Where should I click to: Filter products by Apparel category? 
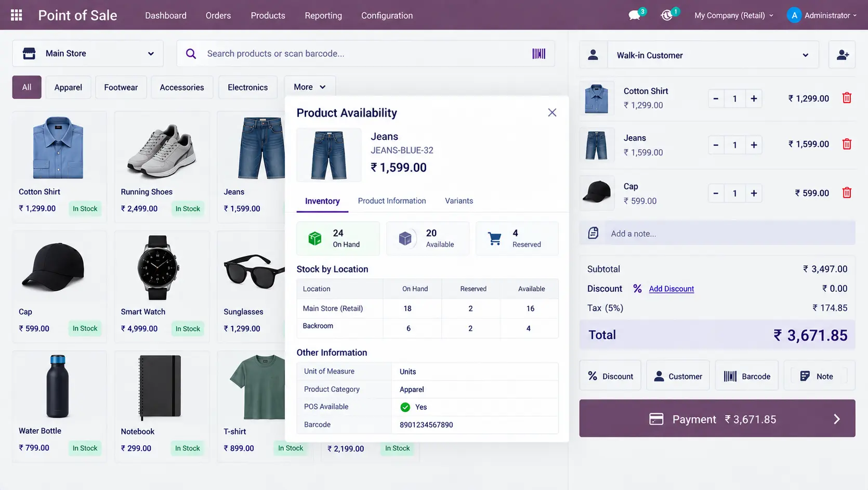pos(68,87)
